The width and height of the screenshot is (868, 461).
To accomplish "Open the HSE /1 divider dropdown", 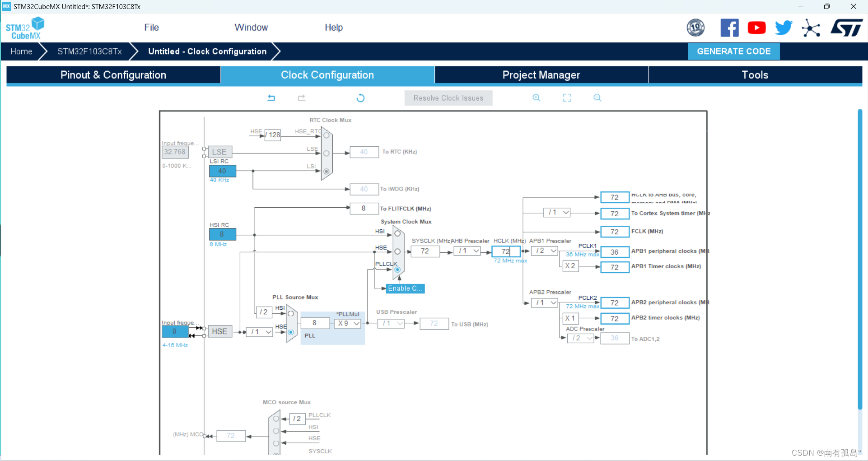I will tap(259, 332).
